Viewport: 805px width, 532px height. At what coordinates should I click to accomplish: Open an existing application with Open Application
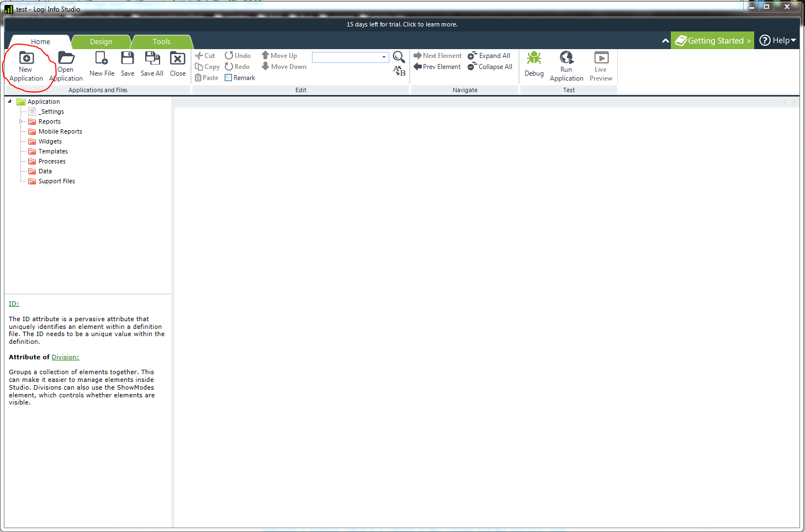(x=66, y=58)
